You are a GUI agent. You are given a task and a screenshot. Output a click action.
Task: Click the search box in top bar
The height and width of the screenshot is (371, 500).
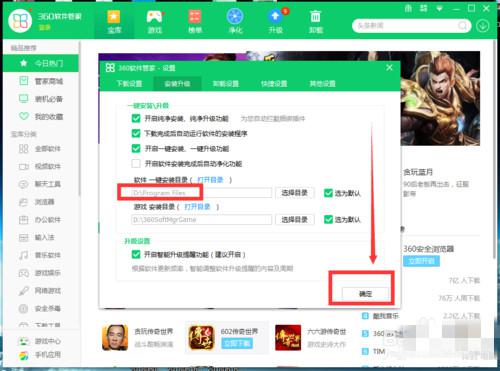coord(407,26)
